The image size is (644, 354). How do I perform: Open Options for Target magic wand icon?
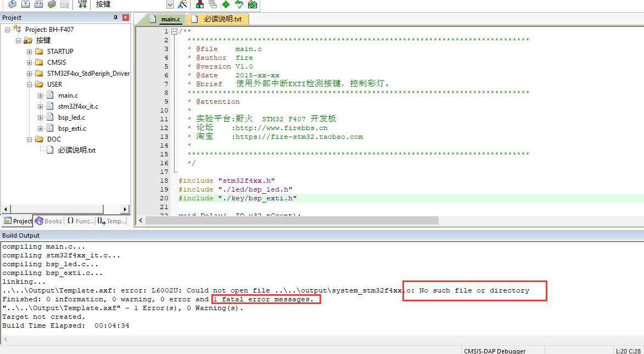point(183,4)
